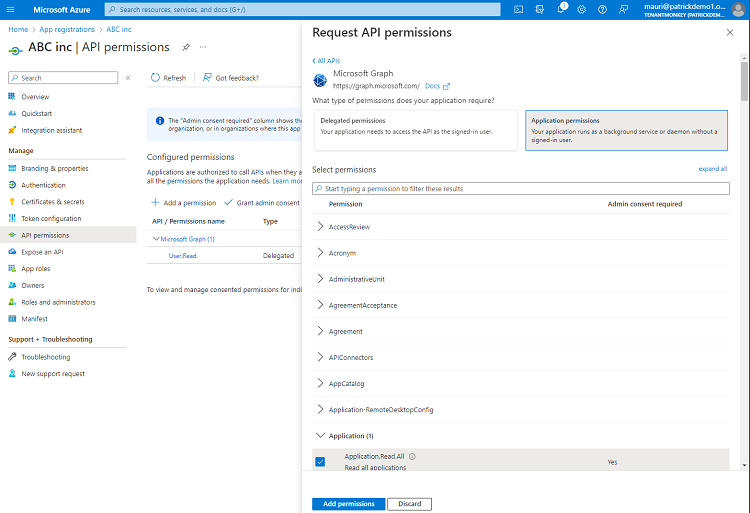
Task: Open the notifications bell icon
Action: (563, 9)
